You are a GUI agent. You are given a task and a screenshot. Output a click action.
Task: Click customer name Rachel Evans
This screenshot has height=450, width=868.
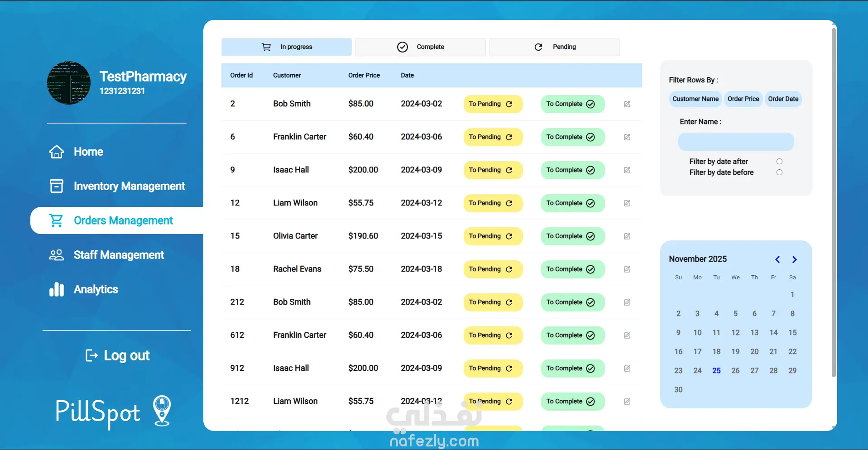pyautogui.click(x=297, y=269)
